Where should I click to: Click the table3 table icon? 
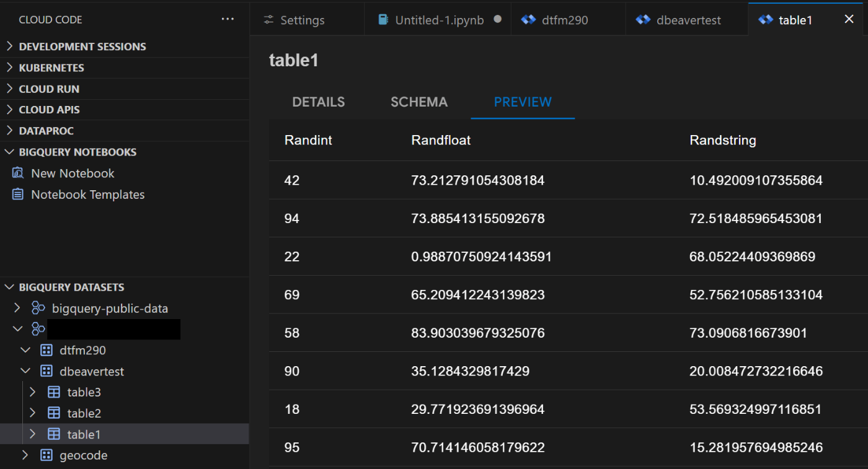point(54,392)
